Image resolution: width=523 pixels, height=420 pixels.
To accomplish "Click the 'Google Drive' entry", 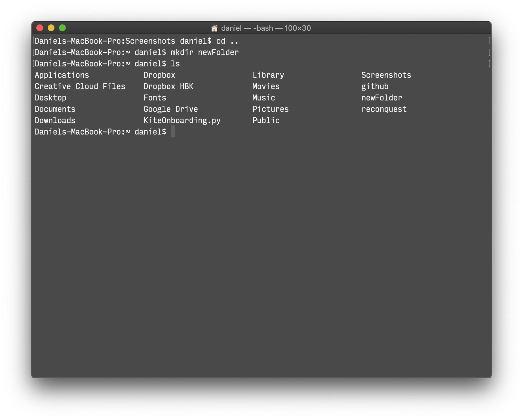I will (x=171, y=109).
